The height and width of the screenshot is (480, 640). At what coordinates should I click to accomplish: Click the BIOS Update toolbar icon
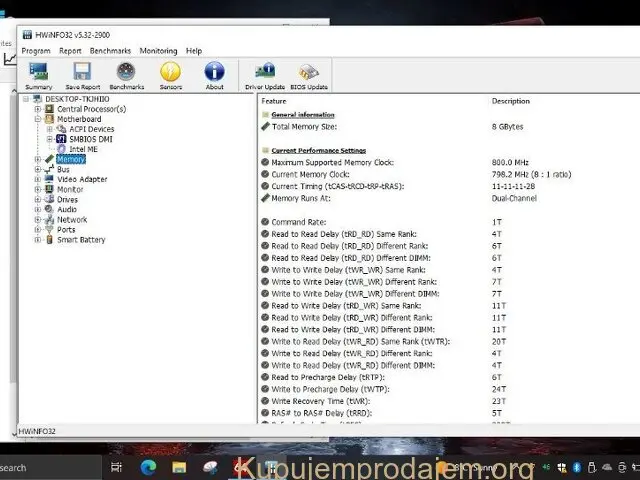coord(309,73)
